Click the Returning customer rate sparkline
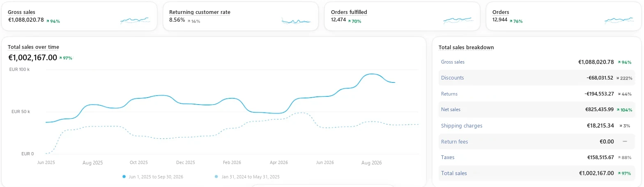Viewport: 644px width, 187px height. pyautogui.click(x=297, y=21)
